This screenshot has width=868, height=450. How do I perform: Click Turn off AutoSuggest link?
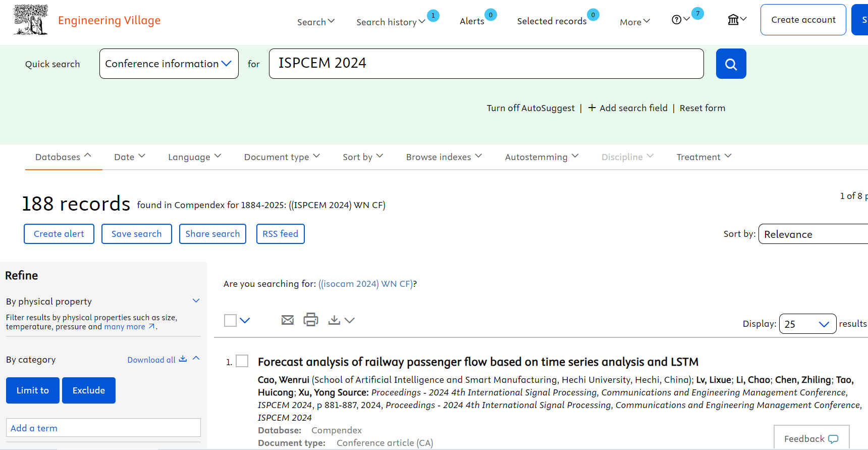tap(530, 108)
